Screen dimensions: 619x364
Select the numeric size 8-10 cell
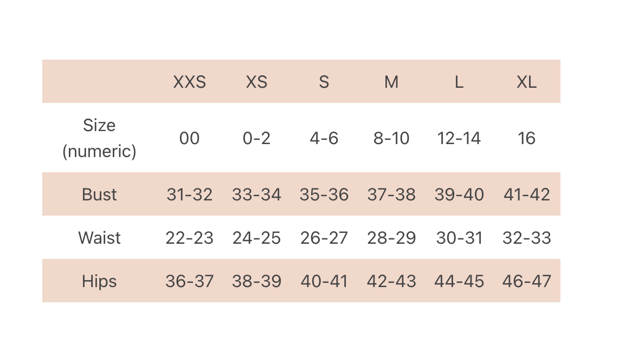tap(391, 138)
